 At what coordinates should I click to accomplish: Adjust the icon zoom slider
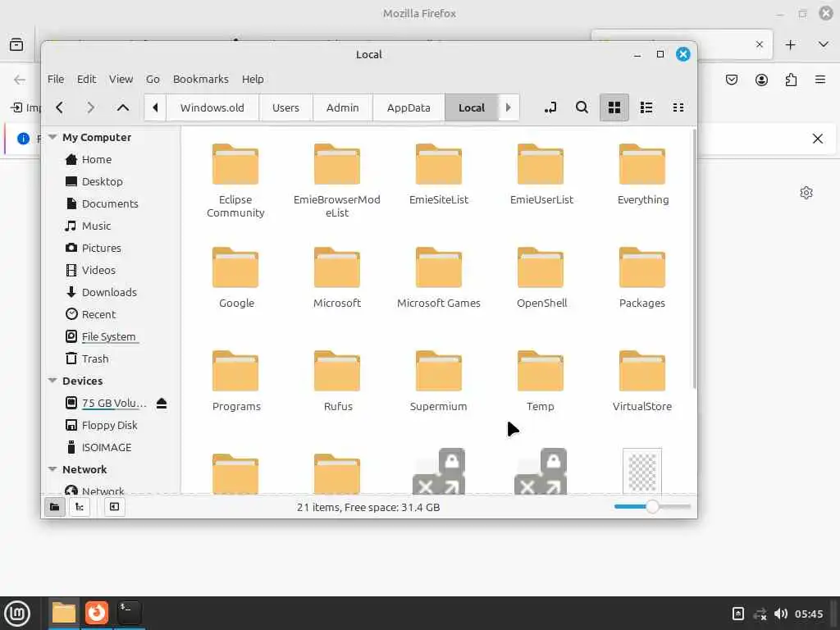(x=652, y=506)
